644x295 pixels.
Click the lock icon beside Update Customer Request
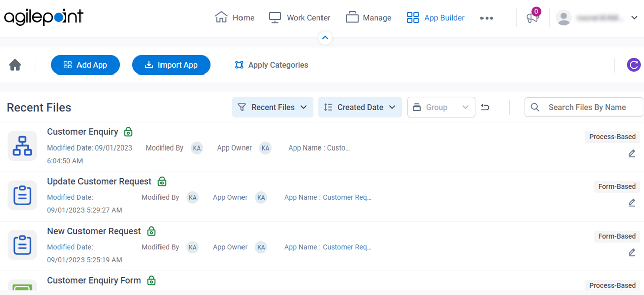[162, 181]
